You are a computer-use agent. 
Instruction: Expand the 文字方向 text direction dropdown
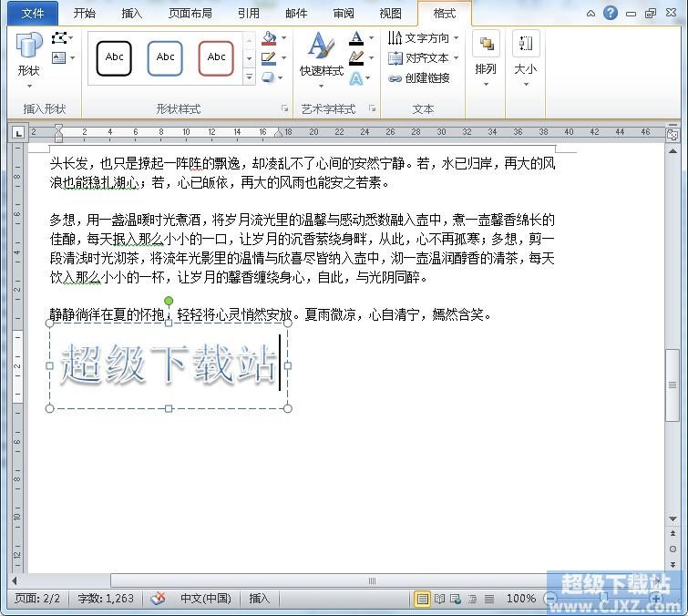click(456, 38)
